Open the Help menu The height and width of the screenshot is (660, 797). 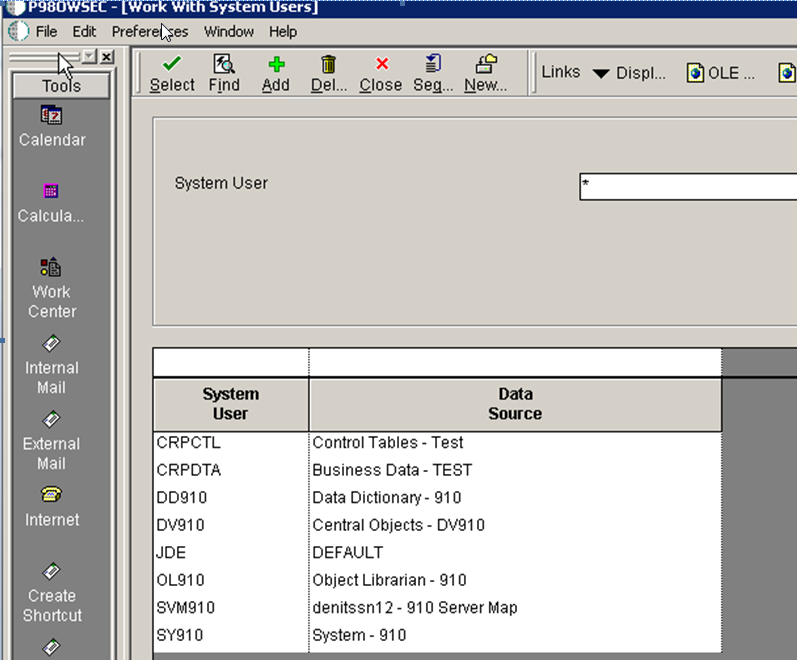[x=283, y=32]
